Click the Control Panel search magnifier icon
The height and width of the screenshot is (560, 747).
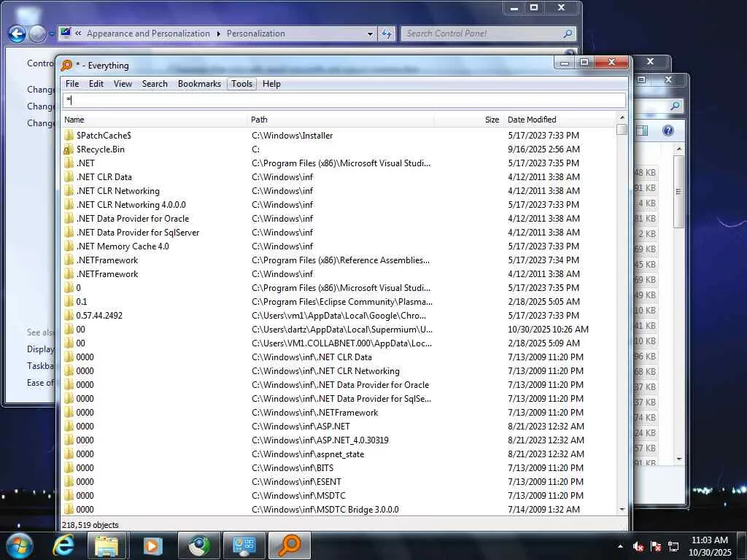pos(568,34)
